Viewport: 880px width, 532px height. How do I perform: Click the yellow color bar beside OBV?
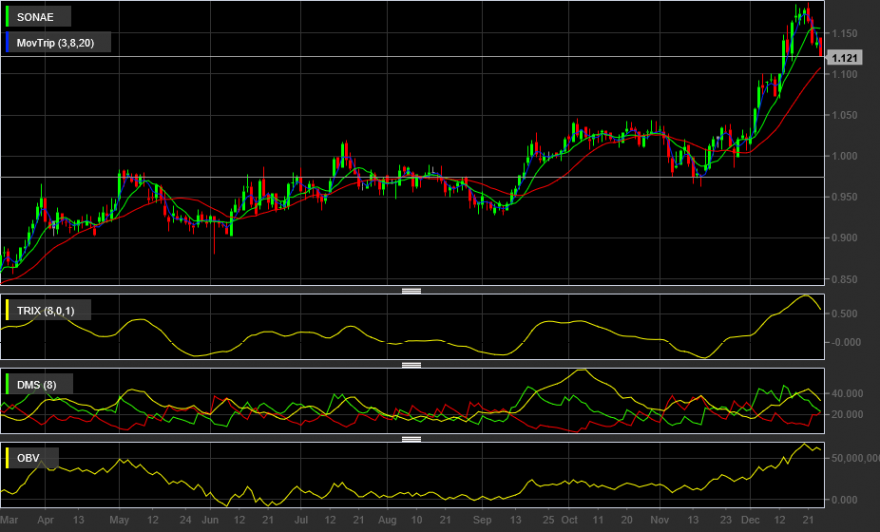[x=7, y=458]
